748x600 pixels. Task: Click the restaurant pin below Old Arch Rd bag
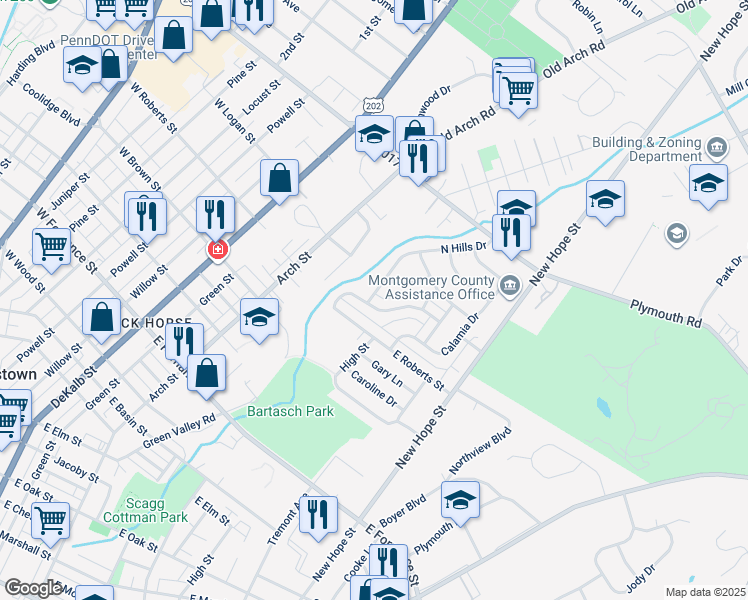[418, 159]
